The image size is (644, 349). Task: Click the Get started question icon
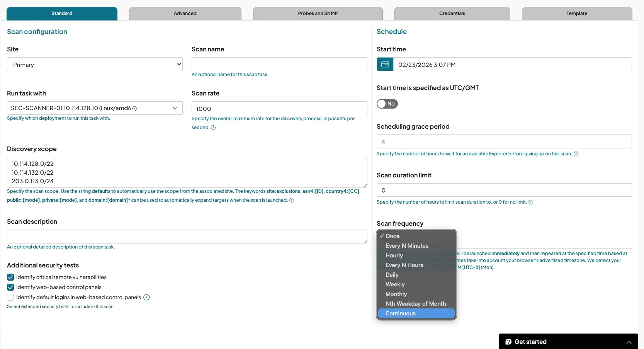pos(508,342)
